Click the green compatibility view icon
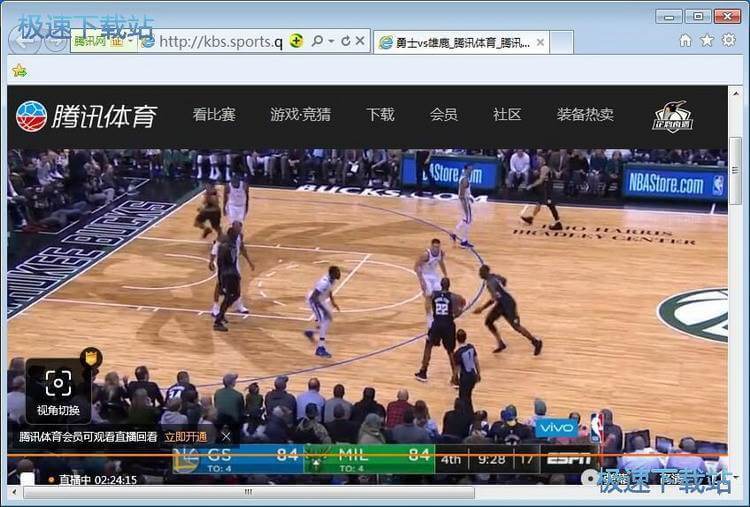This screenshot has width=750, height=507. coord(297,41)
